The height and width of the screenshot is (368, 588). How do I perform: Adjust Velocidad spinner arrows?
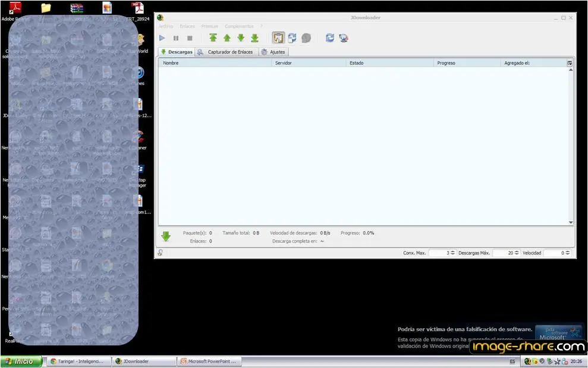[x=568, y=253]
